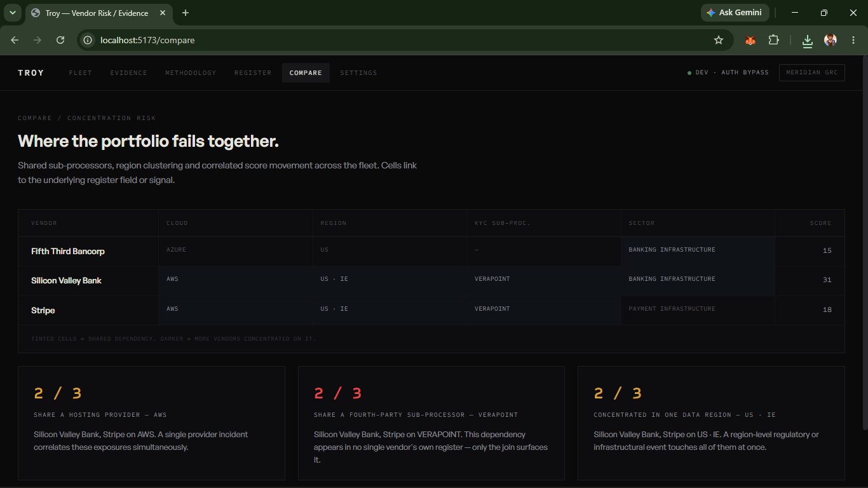Click Silicon Valley Bank's Banking Infrastructure cell

point(698,280)
